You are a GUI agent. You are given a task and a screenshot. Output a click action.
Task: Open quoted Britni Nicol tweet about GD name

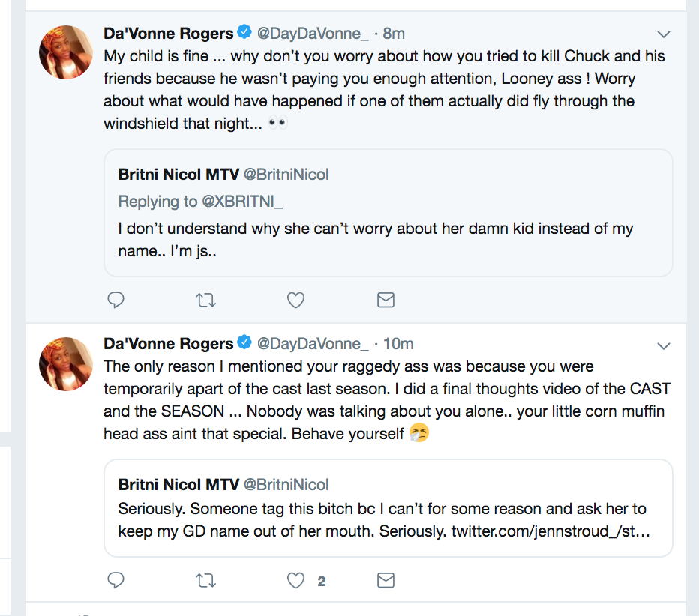click(388, 508)
